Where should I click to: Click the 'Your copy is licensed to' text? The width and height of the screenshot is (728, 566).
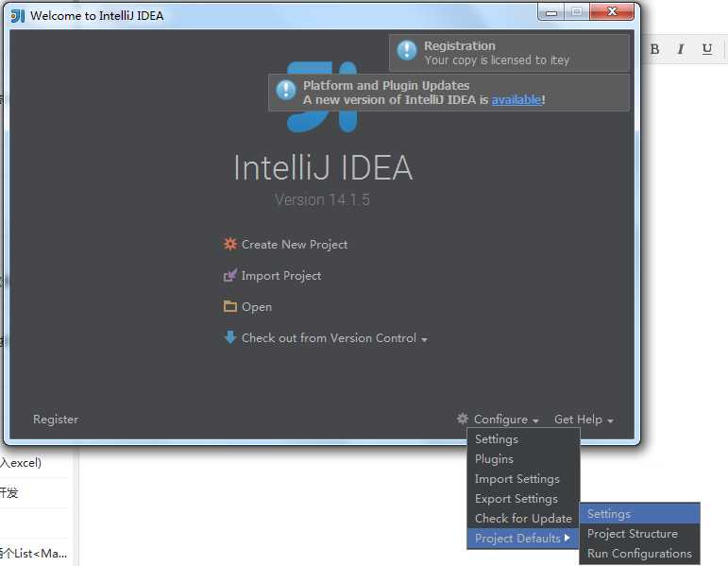tap(486, 60)
